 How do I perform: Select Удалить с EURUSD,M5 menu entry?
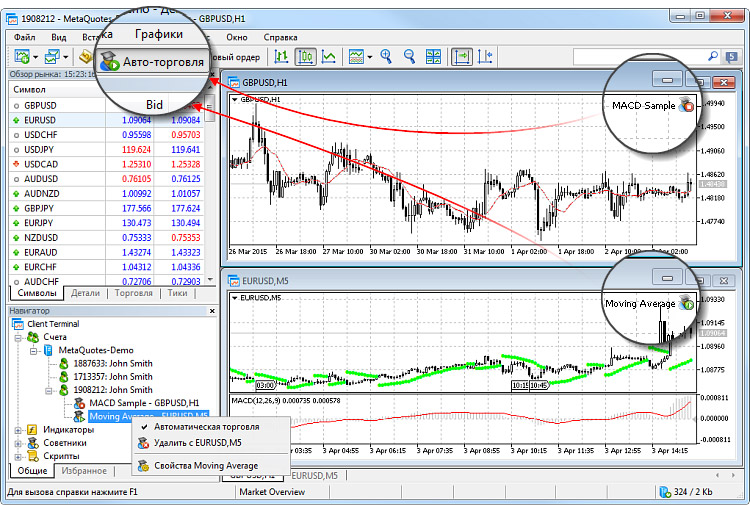(x=211, y=443)
